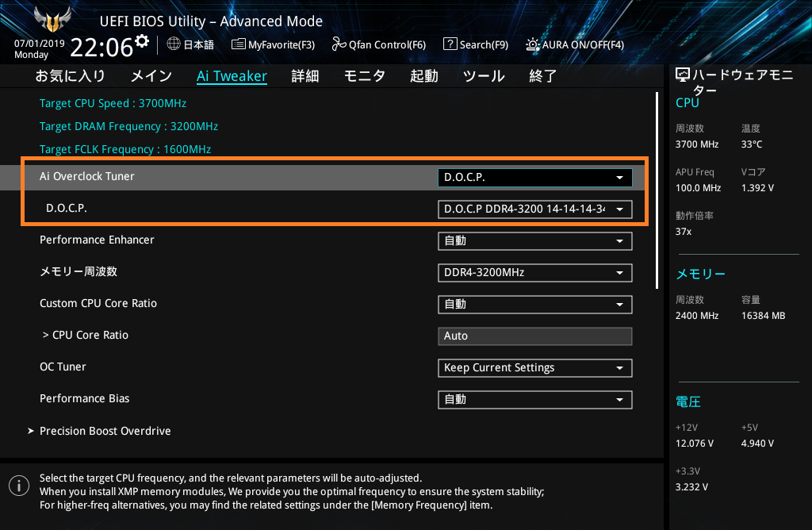Open the Ai Overclock Tuner dropdown

tap(535, 177)
